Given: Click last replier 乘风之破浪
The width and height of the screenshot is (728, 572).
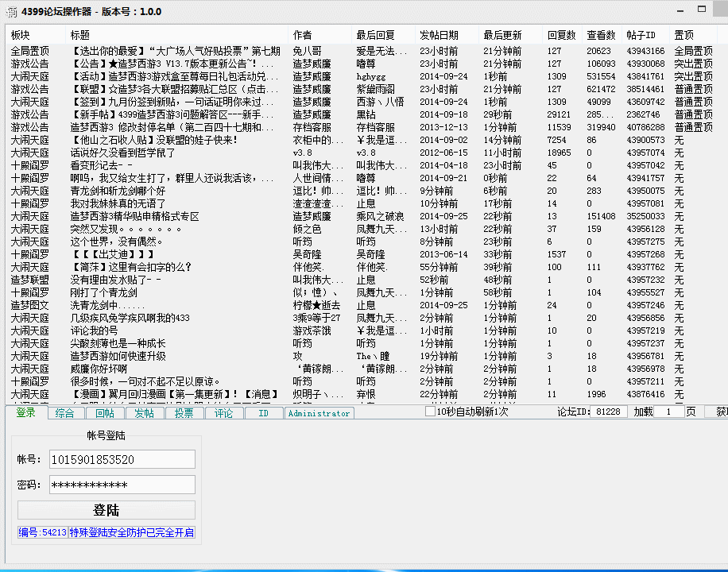Looking at the screenshot, I should pyautogui.click(x=380, y=216).
